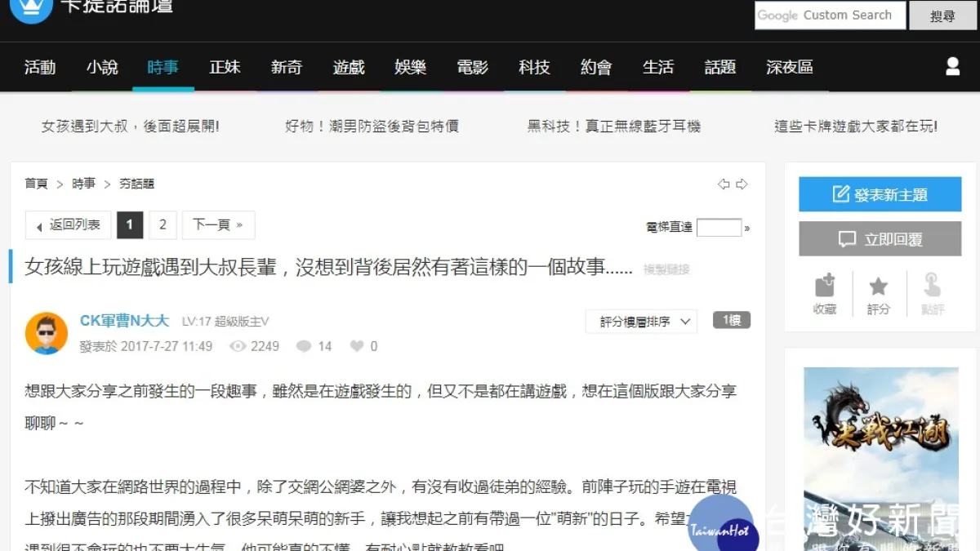Select the 時事 navigation tab
980x551 pixels.
tap(163, 67)
